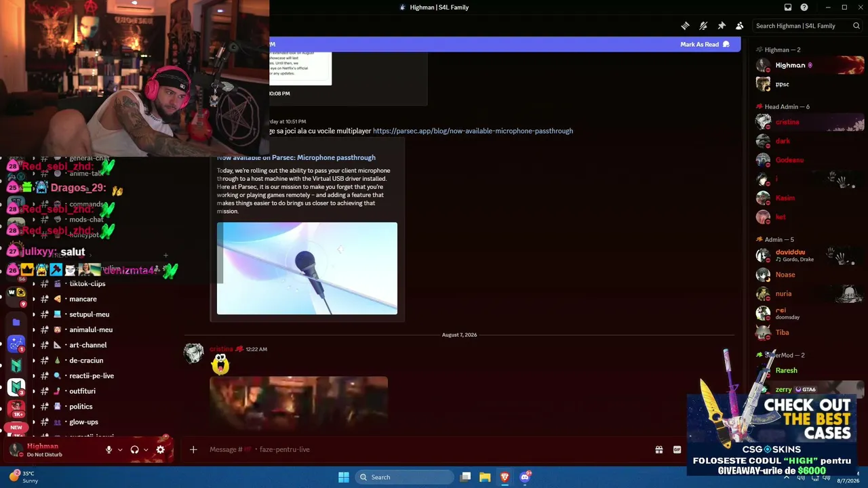This screenshot has width=868, height=488.
Task: Open the microphone embed preview image
Action: click(x=307, y=268)
